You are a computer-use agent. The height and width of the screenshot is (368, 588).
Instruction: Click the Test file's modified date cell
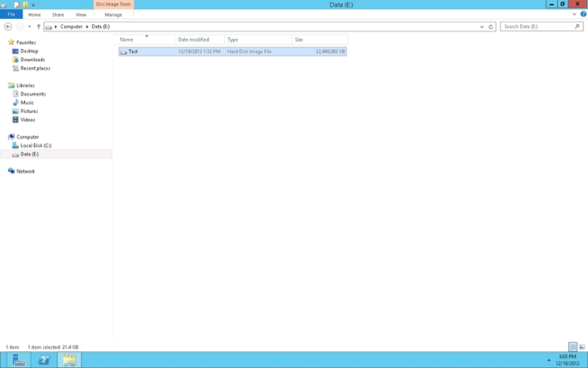[x=199, y=51]
